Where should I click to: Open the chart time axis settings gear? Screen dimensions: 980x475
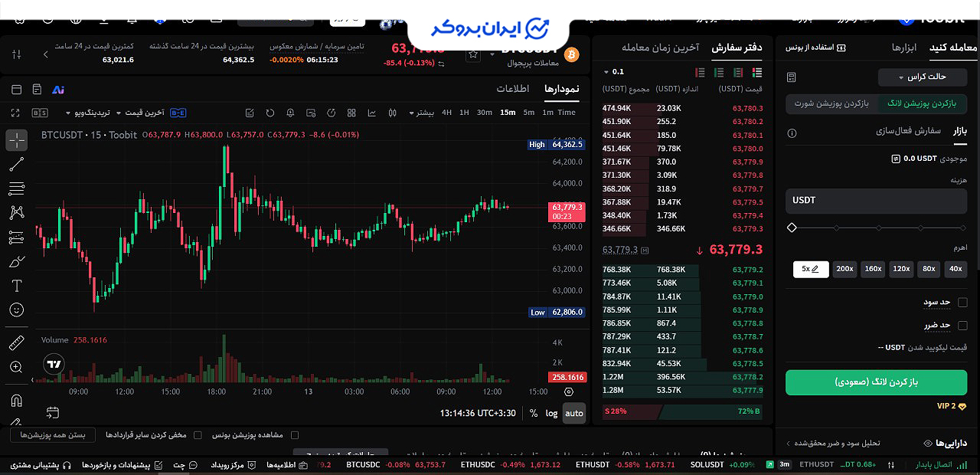568,391
